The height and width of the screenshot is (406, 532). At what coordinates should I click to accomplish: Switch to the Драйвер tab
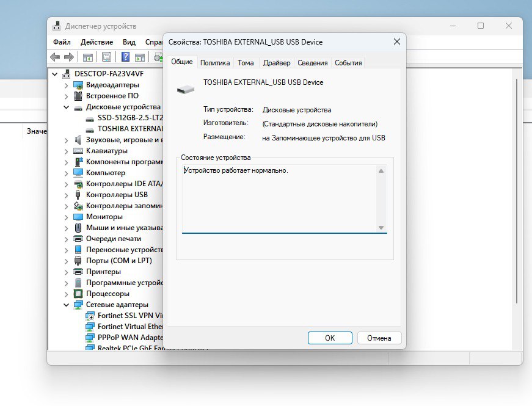pos(277,63)
